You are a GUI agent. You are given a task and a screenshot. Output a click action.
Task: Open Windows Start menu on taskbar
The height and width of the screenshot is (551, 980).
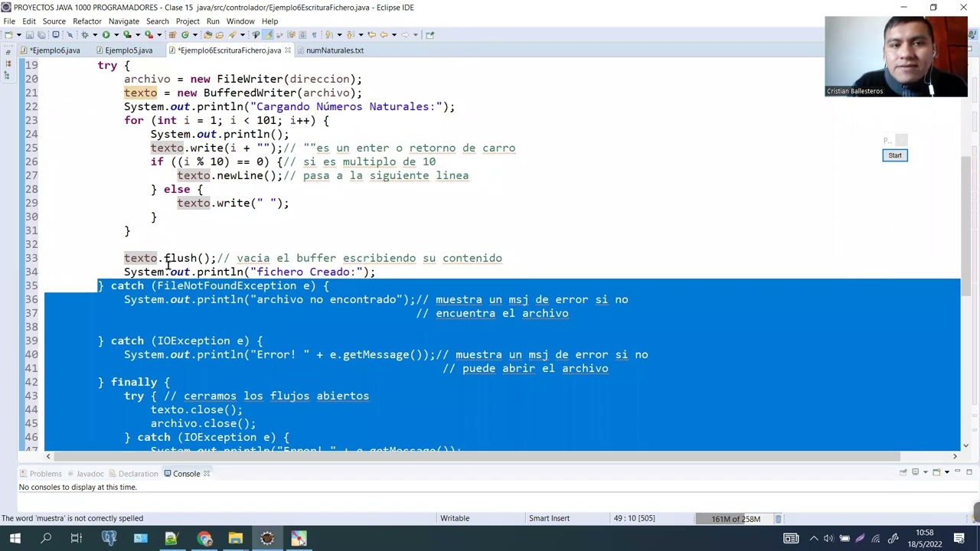pyautogui.click(x=15, y=539)
